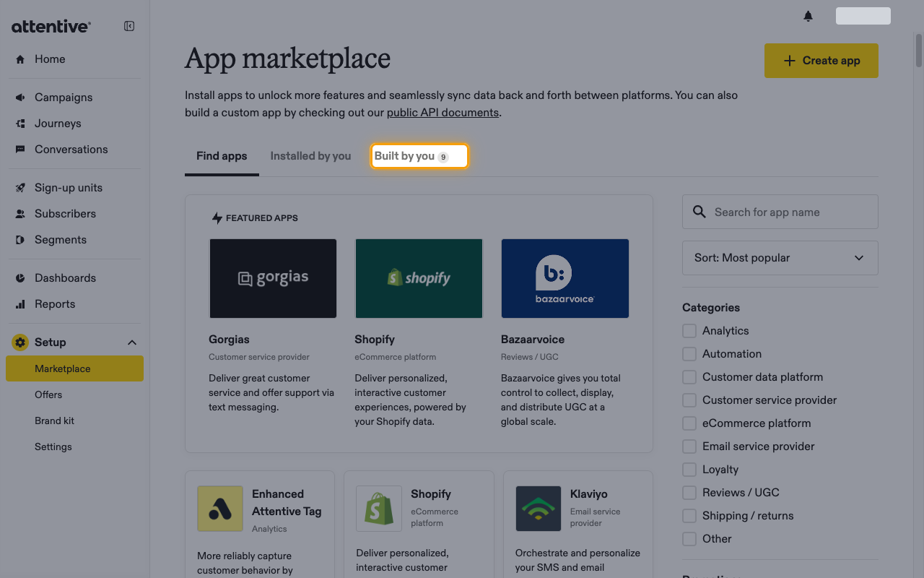The height and width of the screenshot is (578, 924).
Task: Check the Shipping / returns category
Action: point(689,516)
